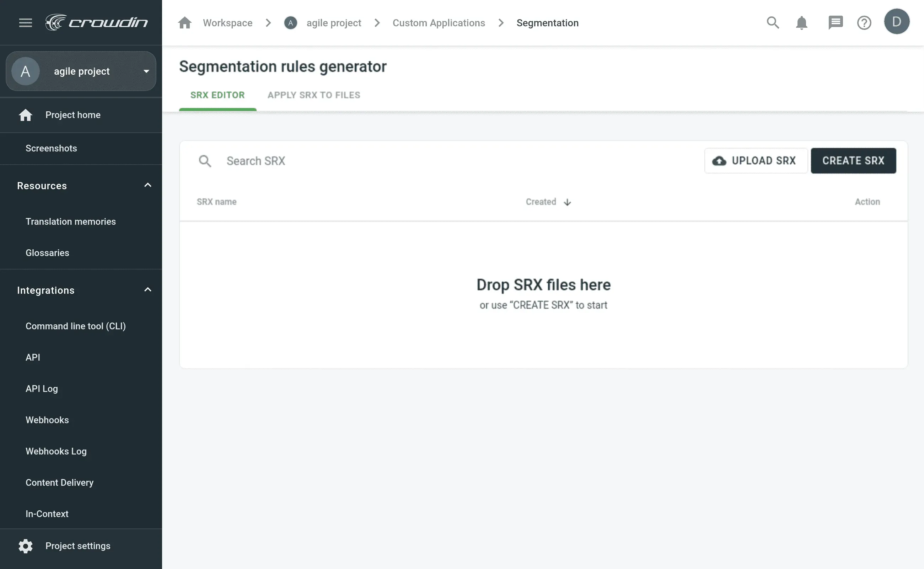Collapse the Integrations sidebar section
This screenshot has width=924, height=569.
pyautogui.click(x=147, y=290)
